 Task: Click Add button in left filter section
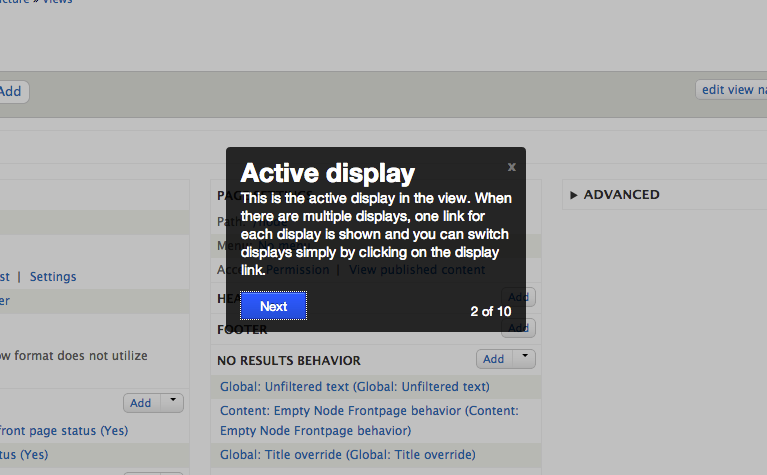(x=141, y=403)
